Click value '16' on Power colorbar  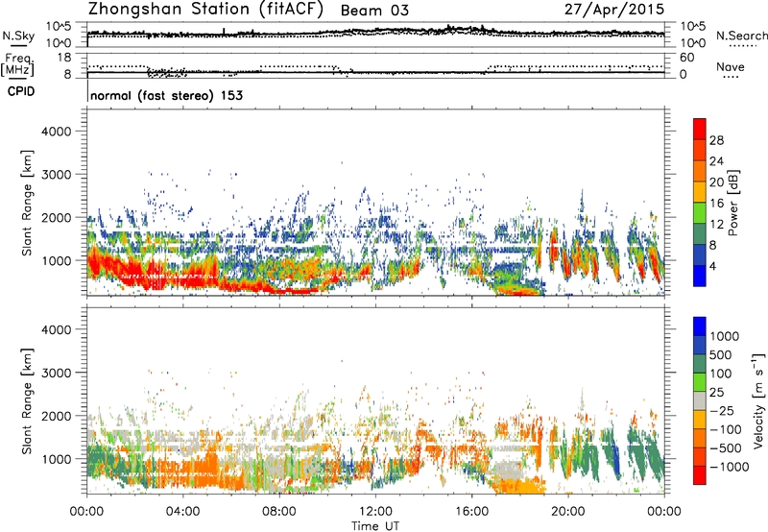[716, 204]
